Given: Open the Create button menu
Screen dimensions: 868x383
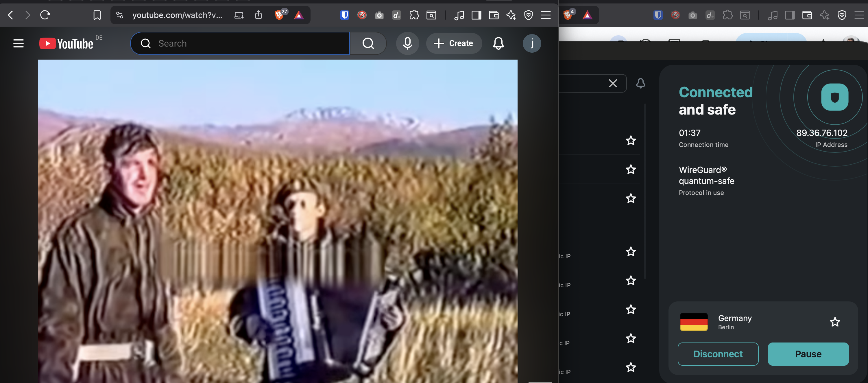Looking at the screenshot, I should pos(454,43).
